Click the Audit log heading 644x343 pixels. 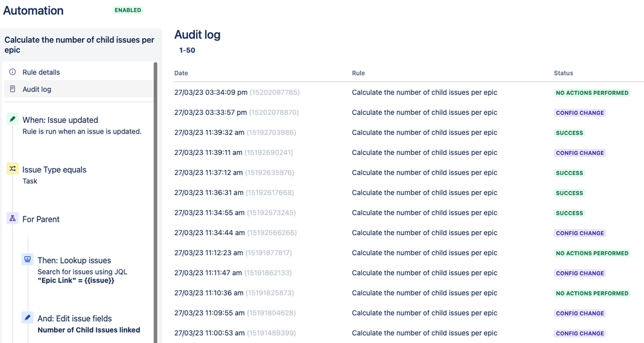pyautogui.click(x=197, y=35)
